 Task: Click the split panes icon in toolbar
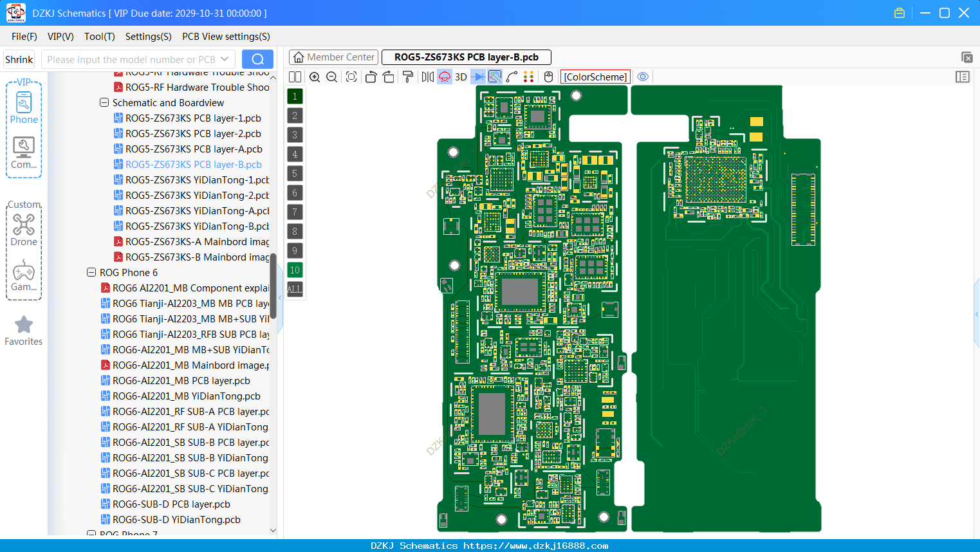tap(295, 77)
